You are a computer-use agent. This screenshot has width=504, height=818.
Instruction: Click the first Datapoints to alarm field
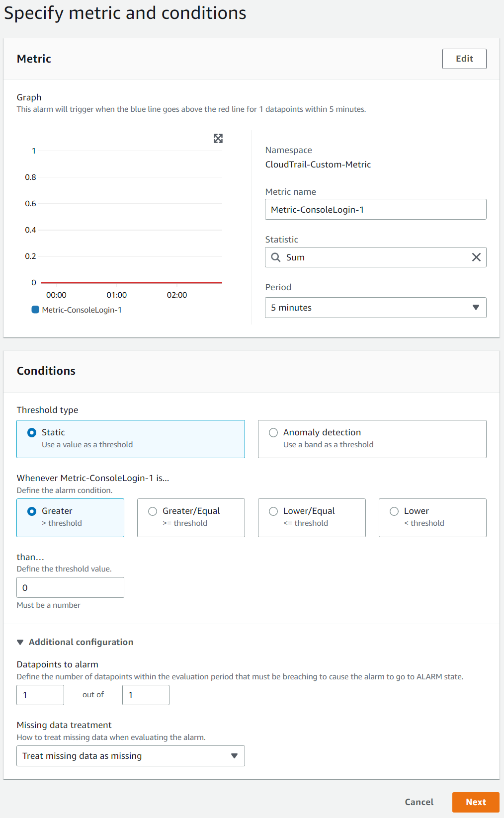click(x=40, y=695)
